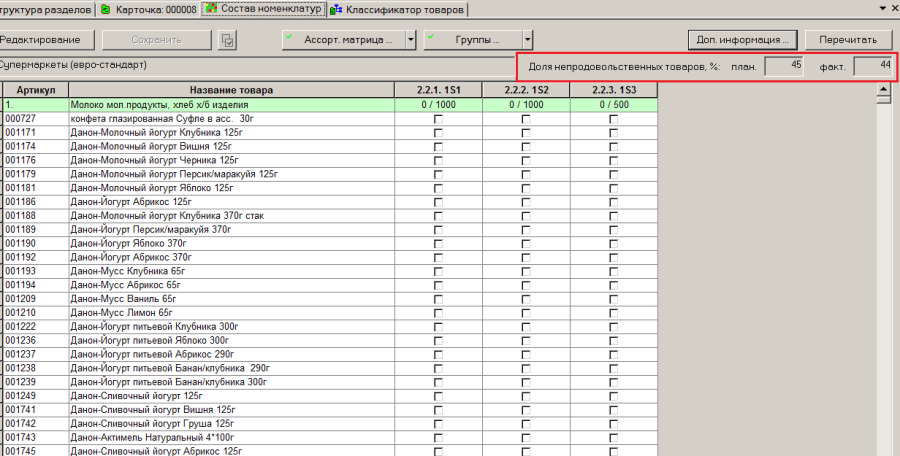Open the tab list arrow at top right
This screenshot has height=456, width=900.
point(882,8)
